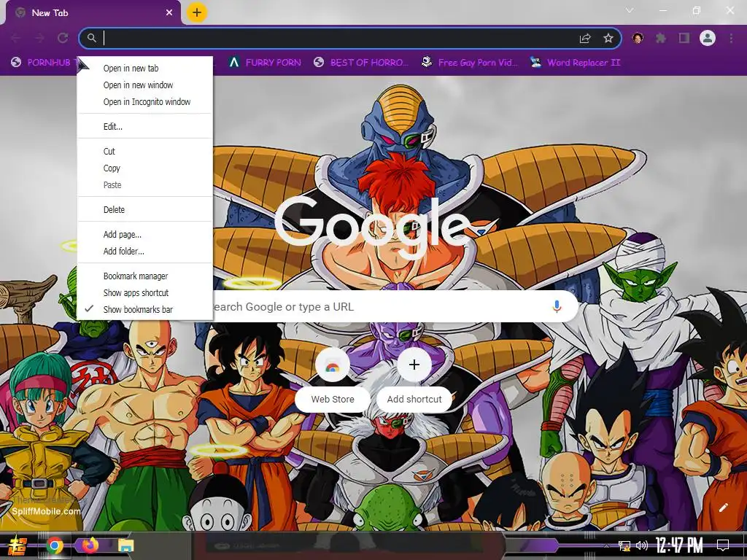
Task: Open File Explorer from taskbar
Action: pos(125,545)
